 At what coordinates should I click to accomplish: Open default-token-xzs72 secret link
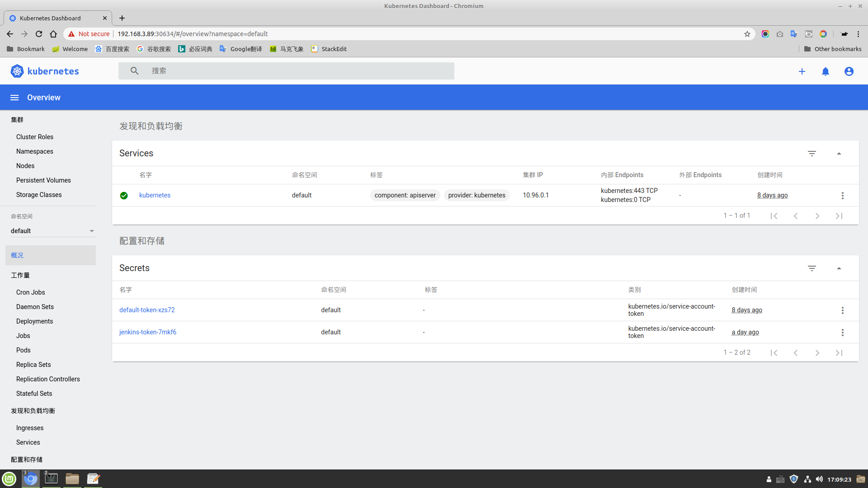(147, 310)
